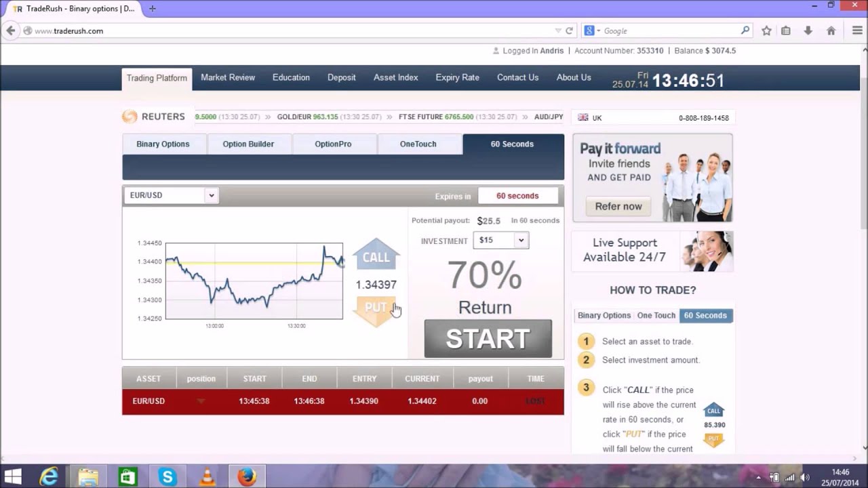Switch to the Option Builder tab
868x488 pixels.
(248, 144)
